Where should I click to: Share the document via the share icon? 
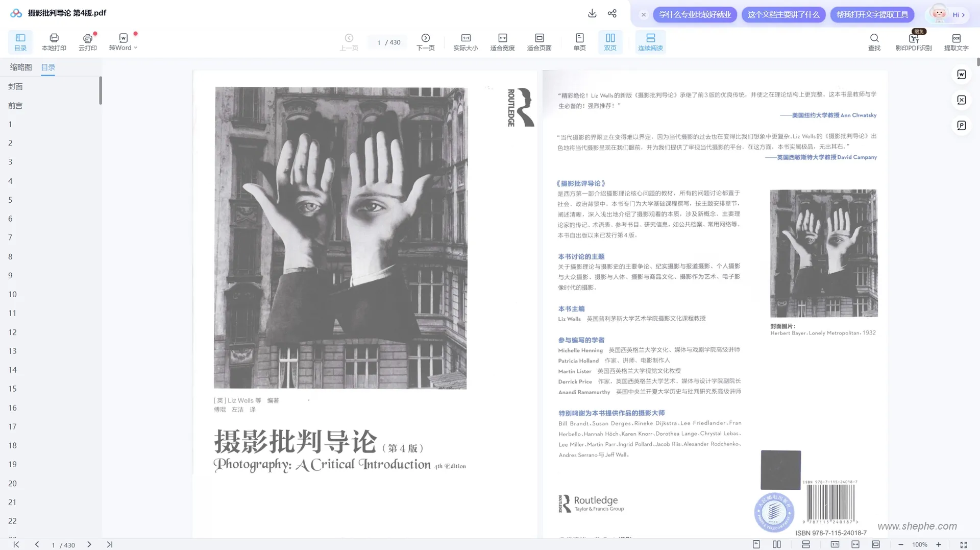(612, 14)
